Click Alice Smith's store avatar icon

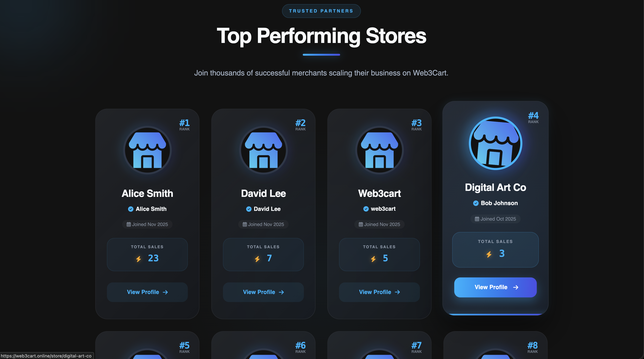(147, 150)
